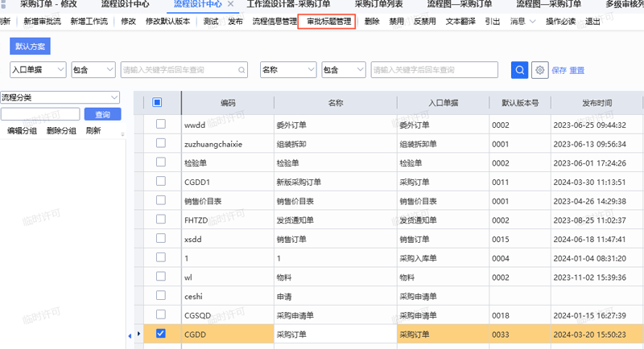
Task: Switch to 采购订单 - 修改 tab
Action: click(x=48, y=4)
